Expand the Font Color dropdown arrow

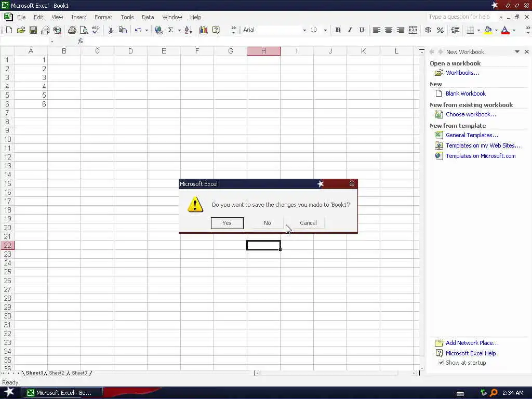[514, 30]
